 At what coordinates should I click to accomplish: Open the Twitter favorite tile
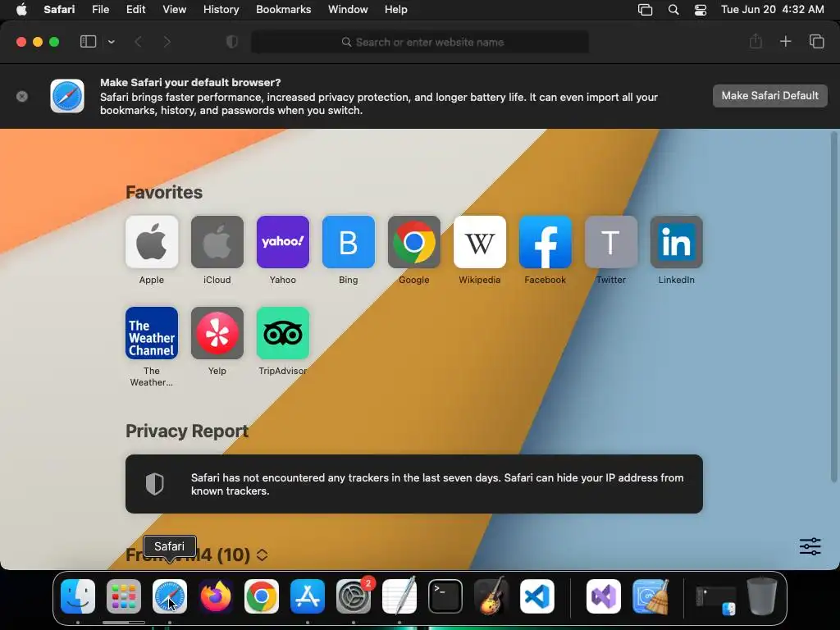(610, 242)
